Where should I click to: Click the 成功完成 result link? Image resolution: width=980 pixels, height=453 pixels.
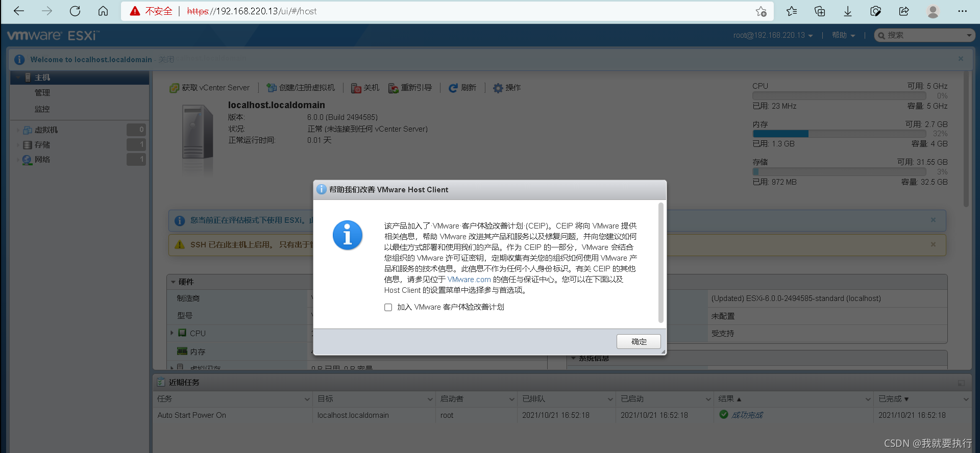click(x=747, y=415)
